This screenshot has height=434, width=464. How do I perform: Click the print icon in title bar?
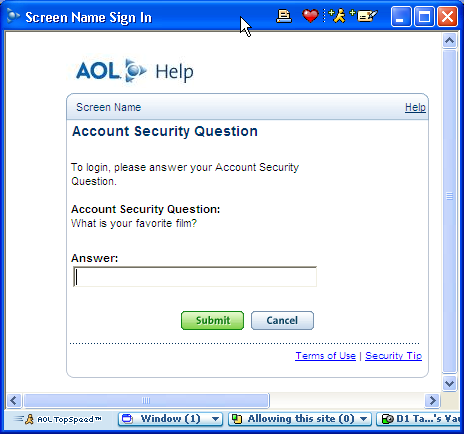coord(284,16)
